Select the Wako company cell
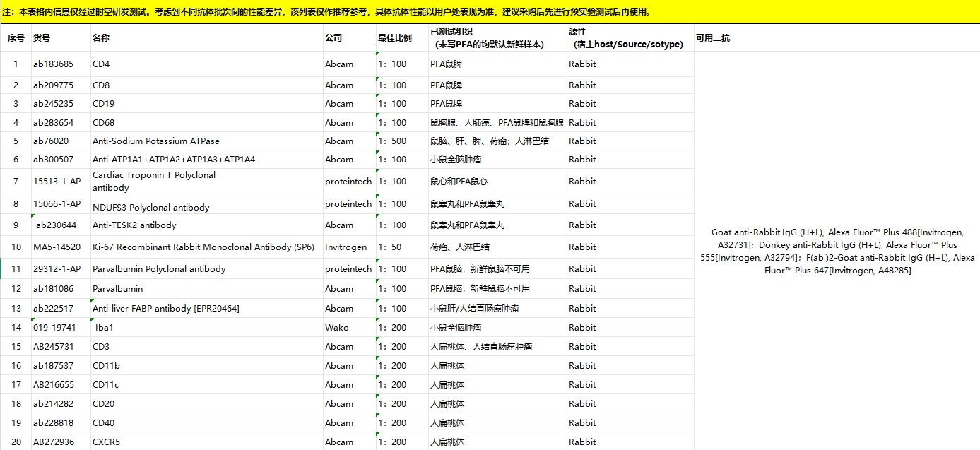 (350, 327)
